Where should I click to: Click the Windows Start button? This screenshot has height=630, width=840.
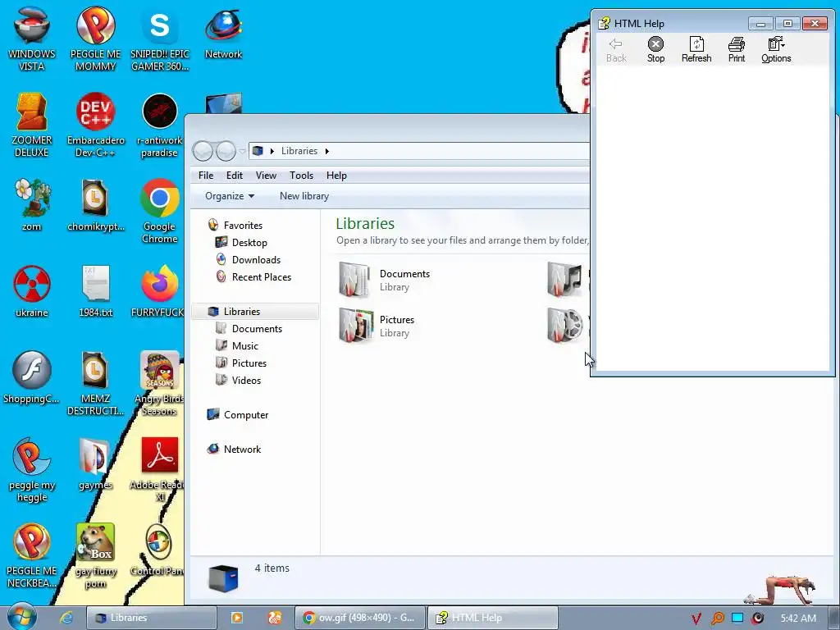[x=22, y=617]
